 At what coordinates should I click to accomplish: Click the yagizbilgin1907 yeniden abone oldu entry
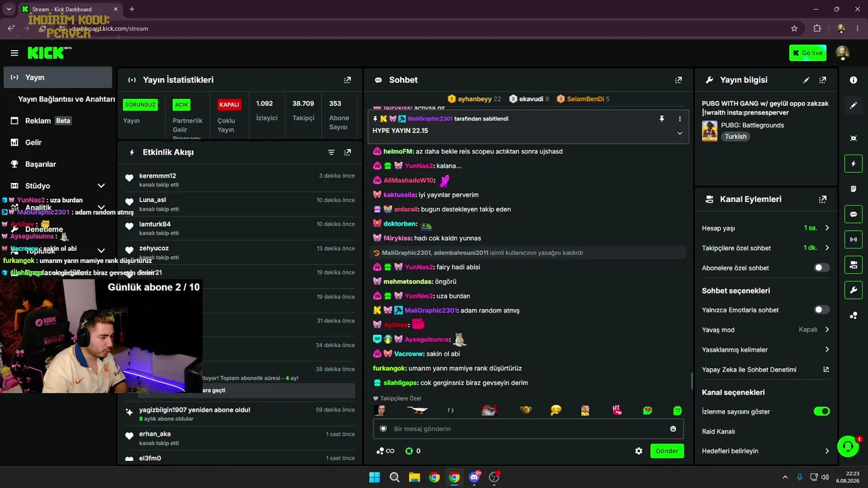tap(239, 414)
